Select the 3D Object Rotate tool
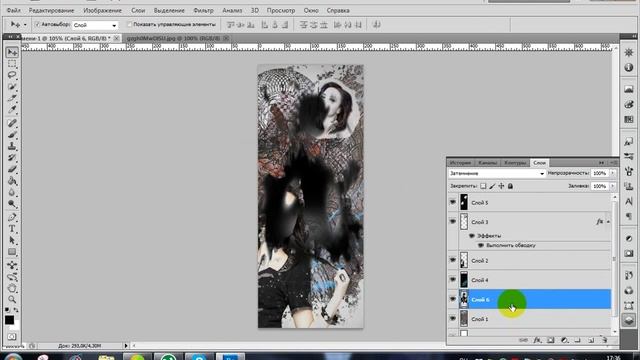The height and width of the screenshot is (360, 640). click(12, 265)
